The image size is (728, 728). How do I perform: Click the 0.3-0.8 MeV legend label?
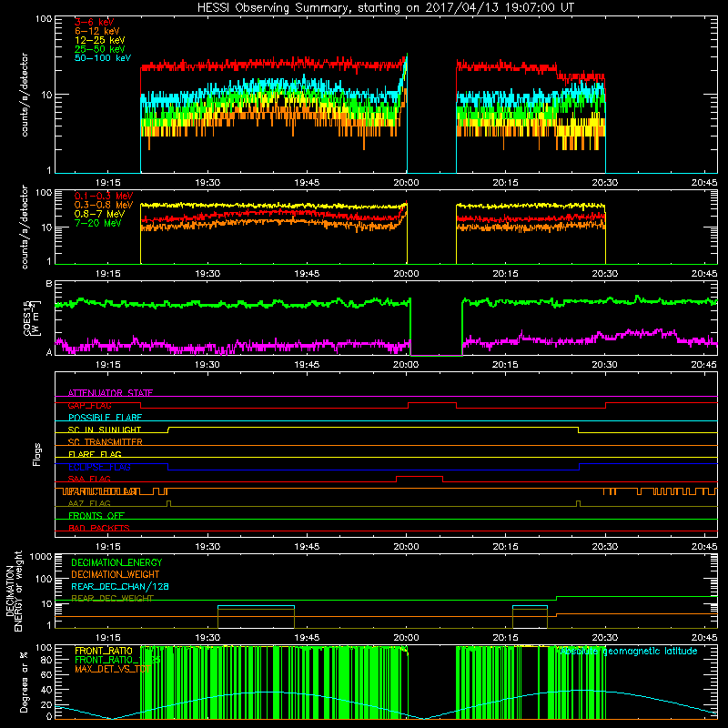coord(104,205)
